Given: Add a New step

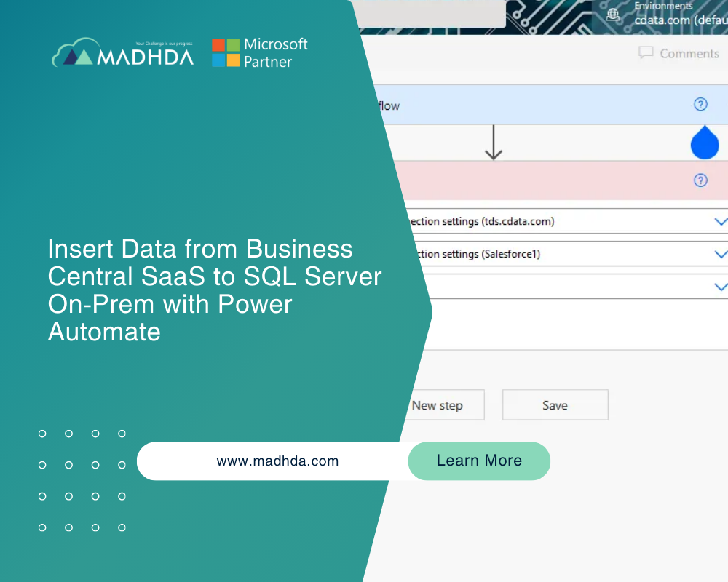Looking at the screenshot, I should 438,405.
